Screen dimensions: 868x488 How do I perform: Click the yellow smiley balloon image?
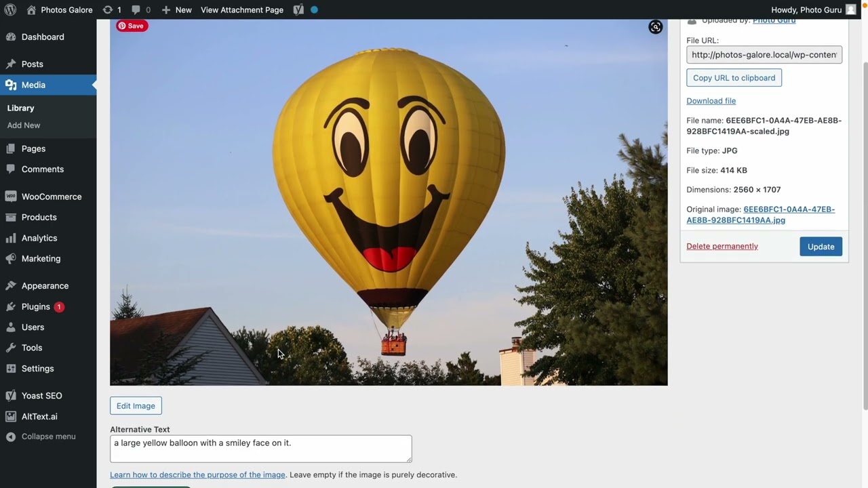389,202
